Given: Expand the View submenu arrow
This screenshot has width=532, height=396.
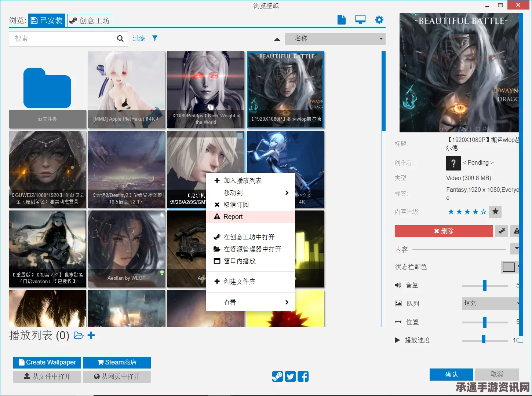Looking at the screenshot, I should click(287, 302).
